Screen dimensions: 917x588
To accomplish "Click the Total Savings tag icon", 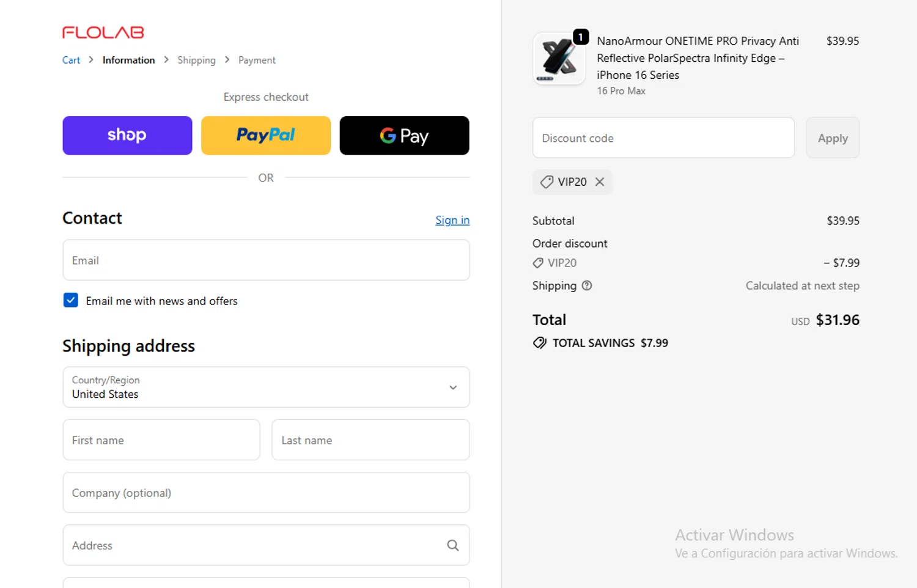I will click(539, 343).
